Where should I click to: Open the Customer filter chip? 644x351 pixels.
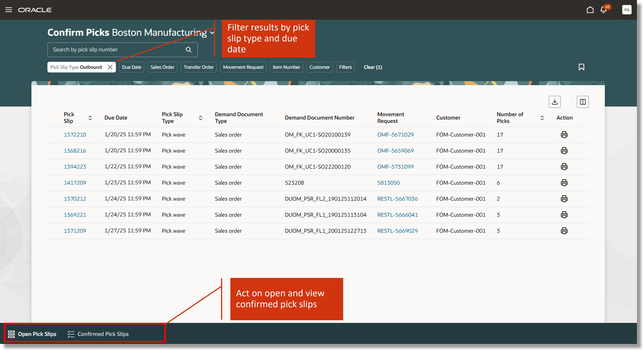coord(319,67)
